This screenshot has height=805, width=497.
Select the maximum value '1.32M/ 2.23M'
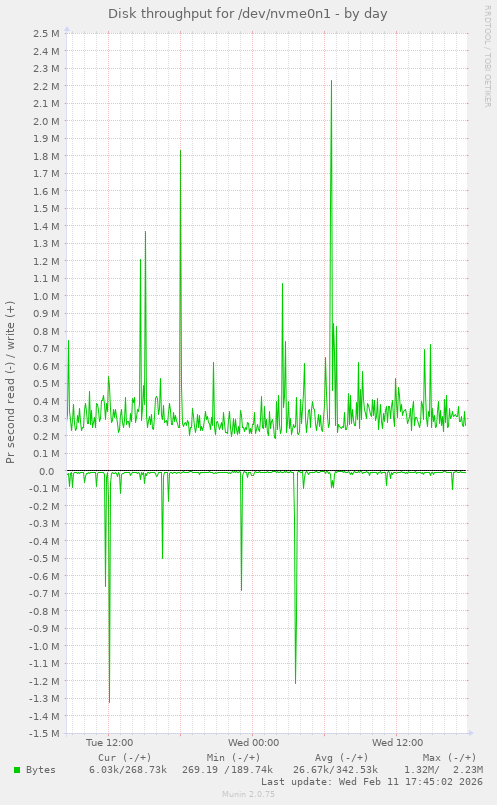pos(444,770)
